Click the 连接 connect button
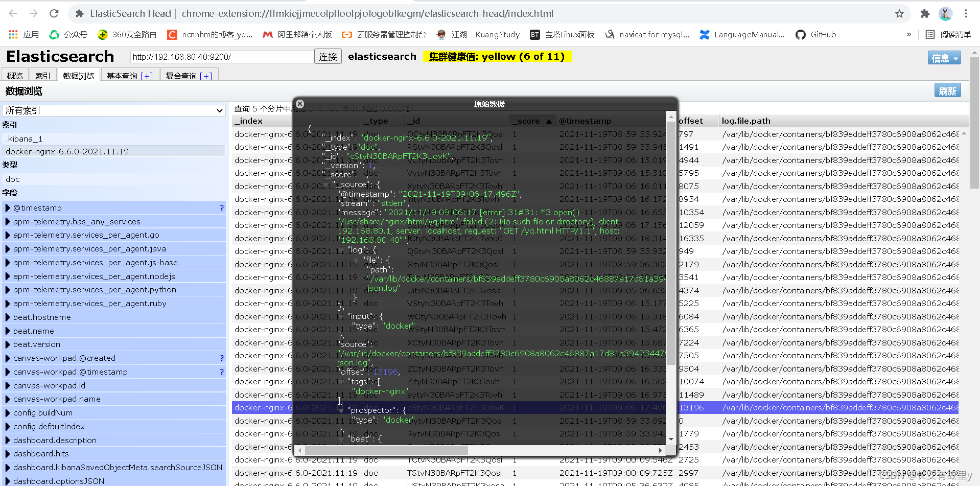Image resolution: width=980 pixels, height=486 pixels. pos(328,57)
